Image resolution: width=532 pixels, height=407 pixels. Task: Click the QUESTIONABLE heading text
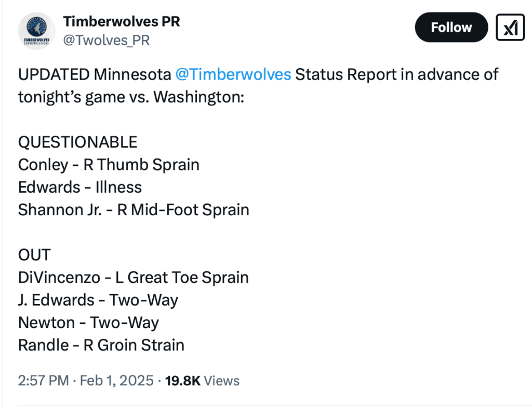[78, 142]
